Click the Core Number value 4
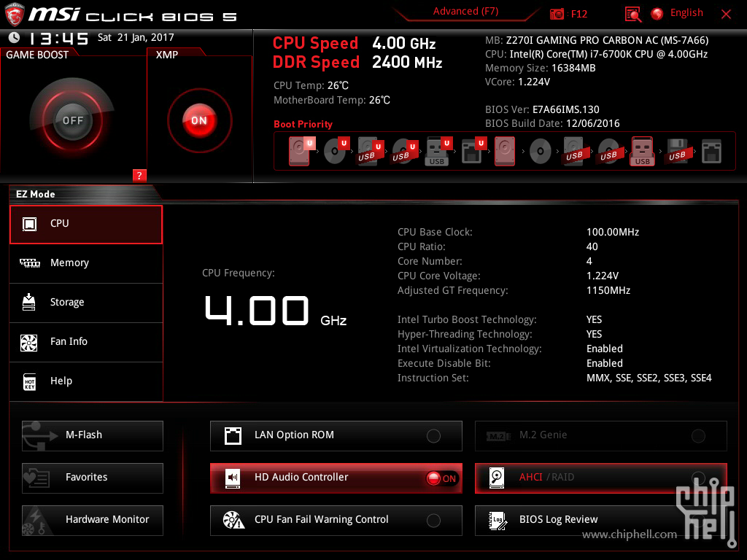The width and height of the screenshot is (747, 560). coord(589,262)
